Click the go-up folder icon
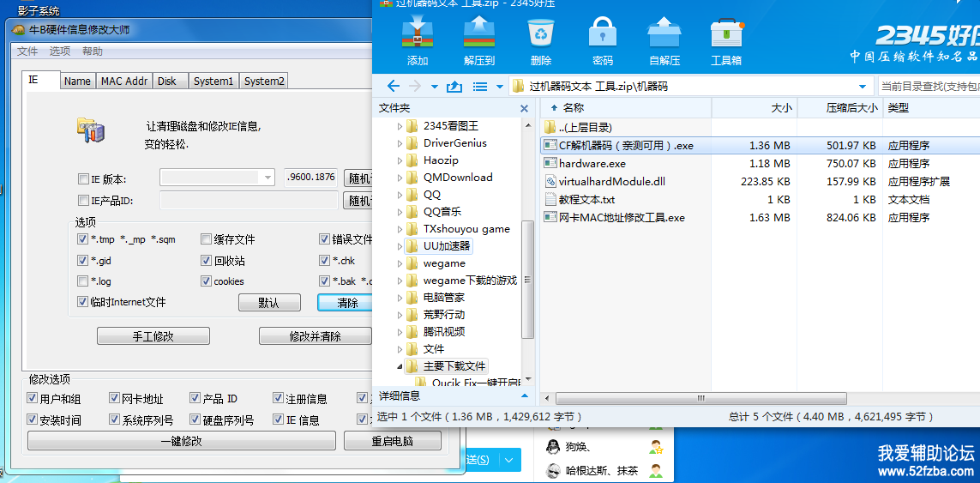980x483 pixels. point(454,87)
